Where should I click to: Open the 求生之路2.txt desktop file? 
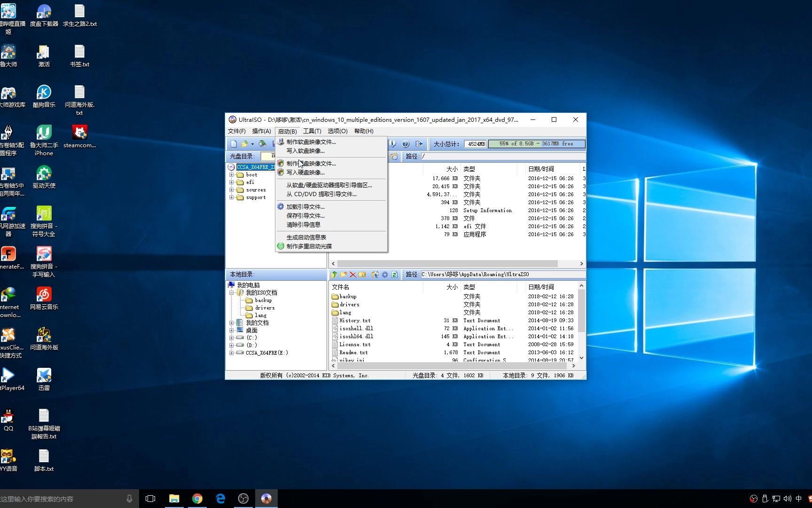click(x=79, y=16)
